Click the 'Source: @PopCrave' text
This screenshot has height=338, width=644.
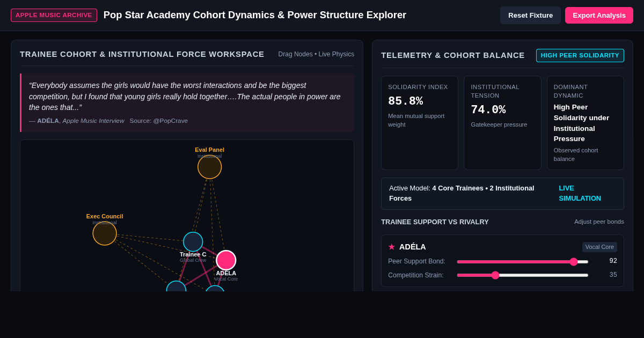[x=159, y=121]
